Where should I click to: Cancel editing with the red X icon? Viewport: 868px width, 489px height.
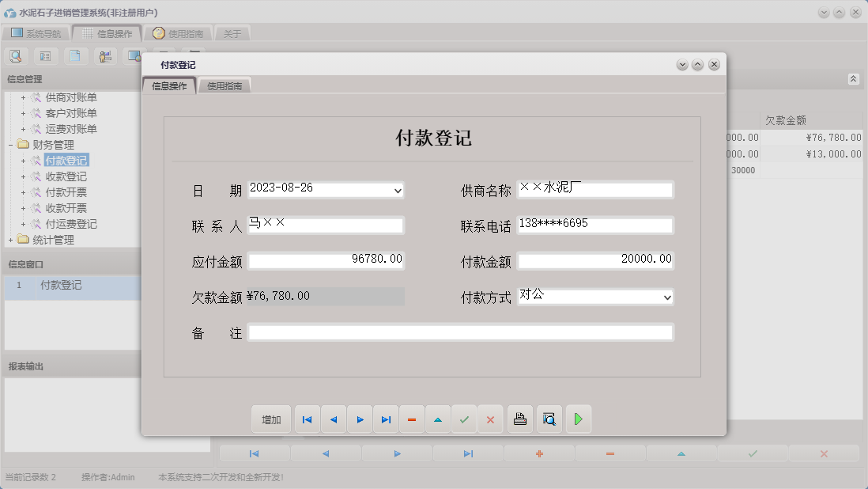[x=490, y=419]
